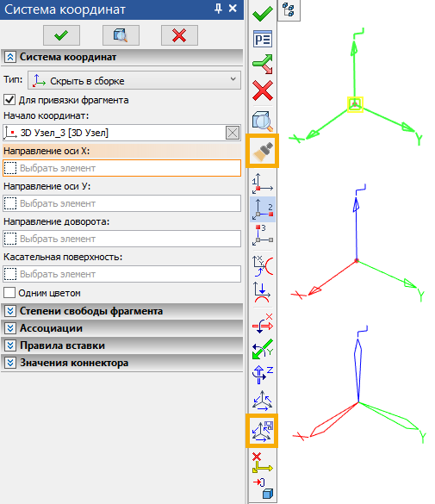
Task: Click the rotate around Z axis icon
Action: (x=262, y=375)
